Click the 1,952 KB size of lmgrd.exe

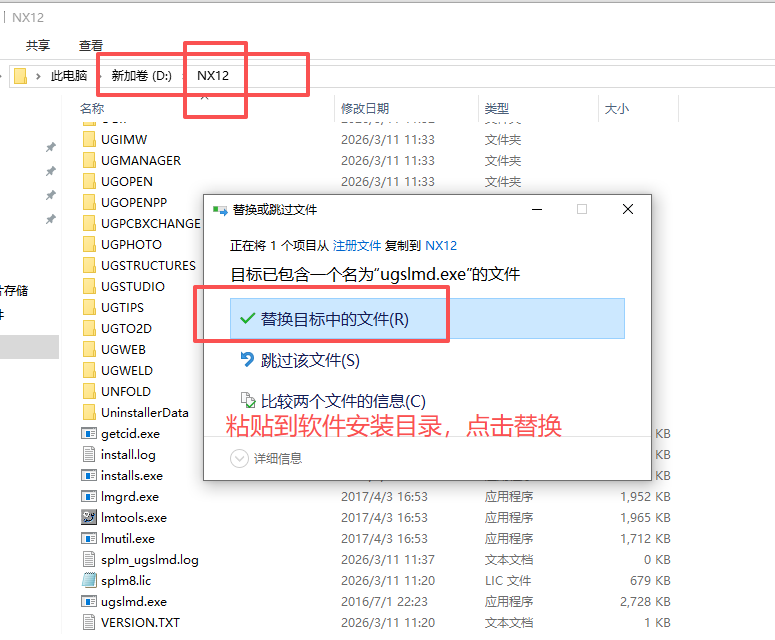(645, 497)
